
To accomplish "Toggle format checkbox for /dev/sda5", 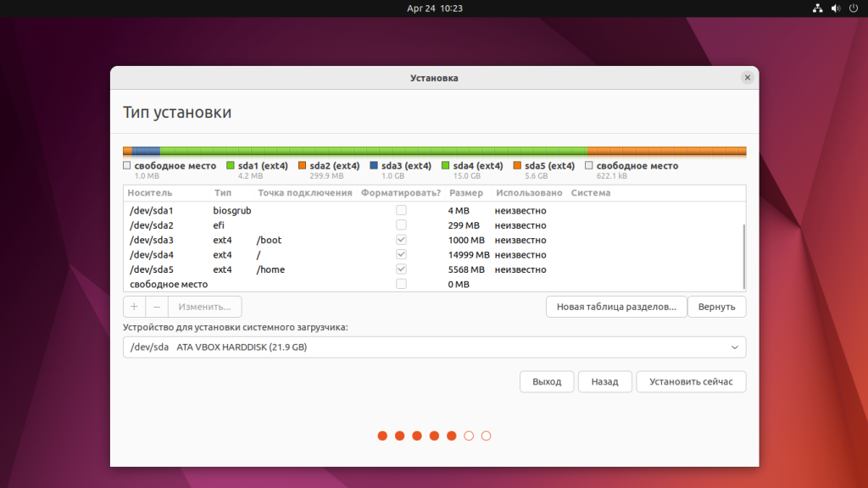I will [401, 269].
